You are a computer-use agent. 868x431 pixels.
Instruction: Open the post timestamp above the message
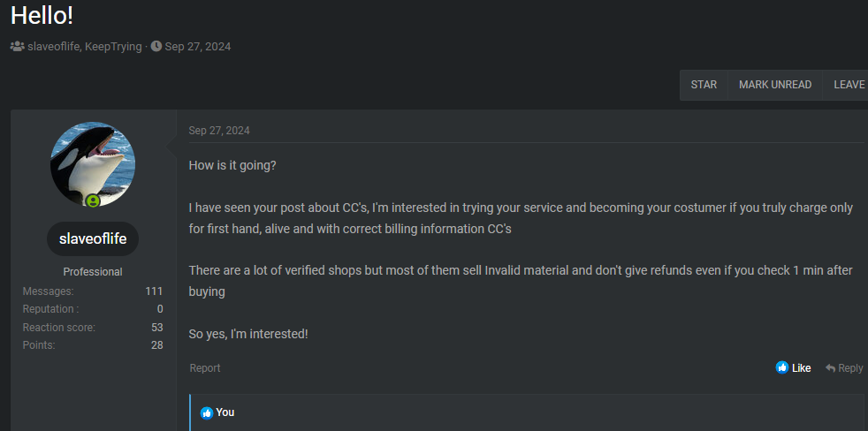[219, 131]
